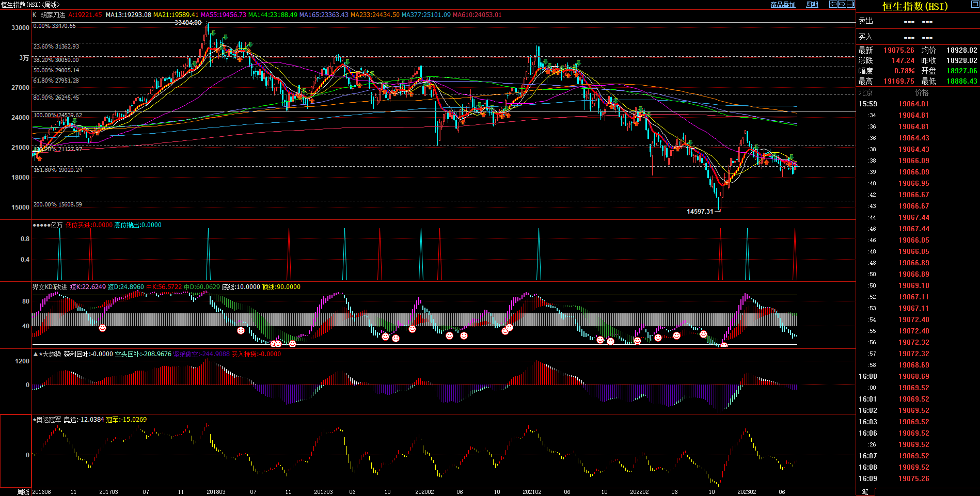Viewport: 980px width, 496px height.
Task: Click the 胡家刀法 main indicator name
Action: coord(53,15)
